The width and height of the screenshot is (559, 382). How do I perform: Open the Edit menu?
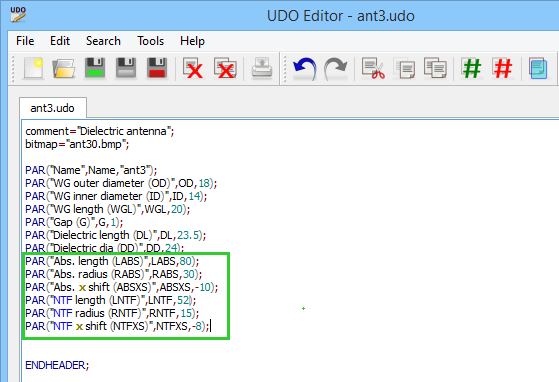point(60,41)
